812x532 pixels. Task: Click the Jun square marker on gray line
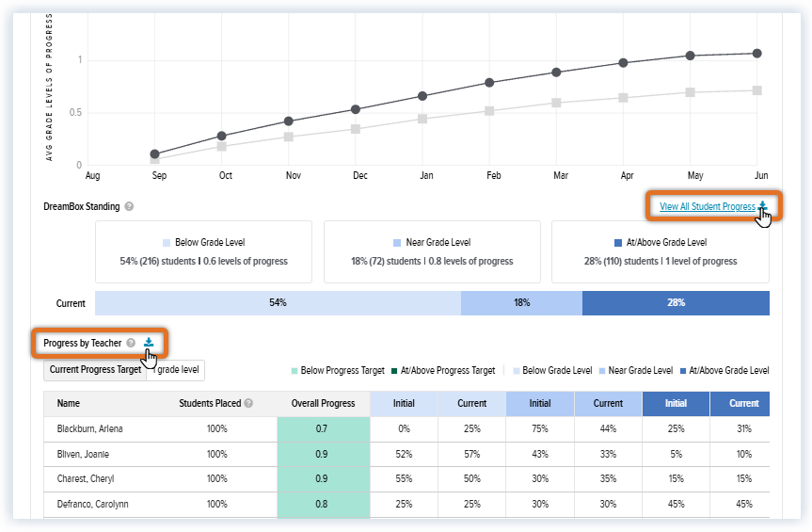pos(757,90)
